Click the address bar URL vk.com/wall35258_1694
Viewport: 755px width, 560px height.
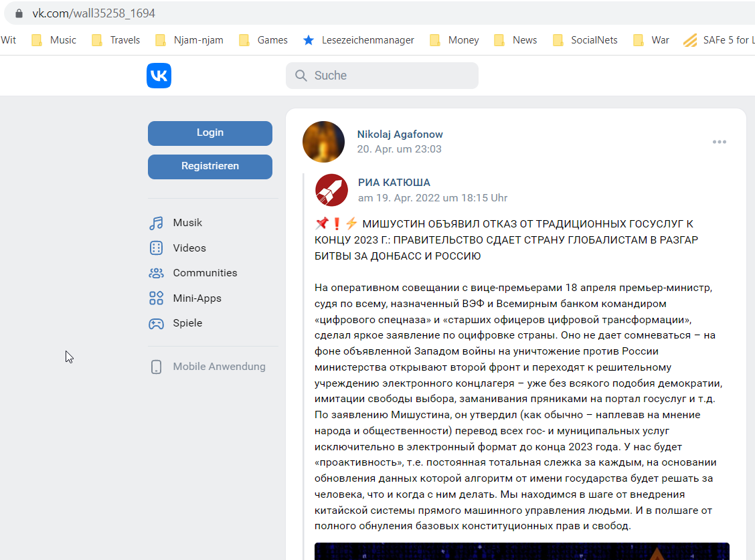94,13
